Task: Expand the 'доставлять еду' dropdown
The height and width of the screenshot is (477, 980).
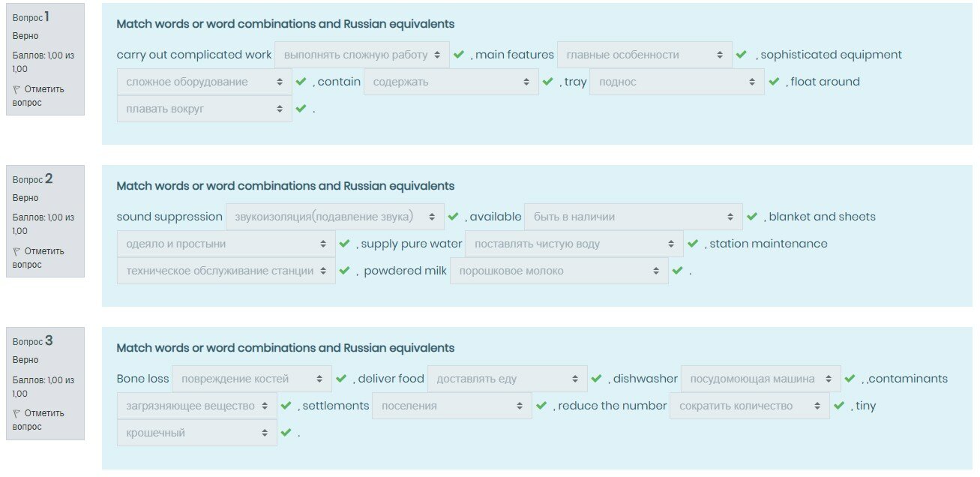Action: [x=507, y=379]
